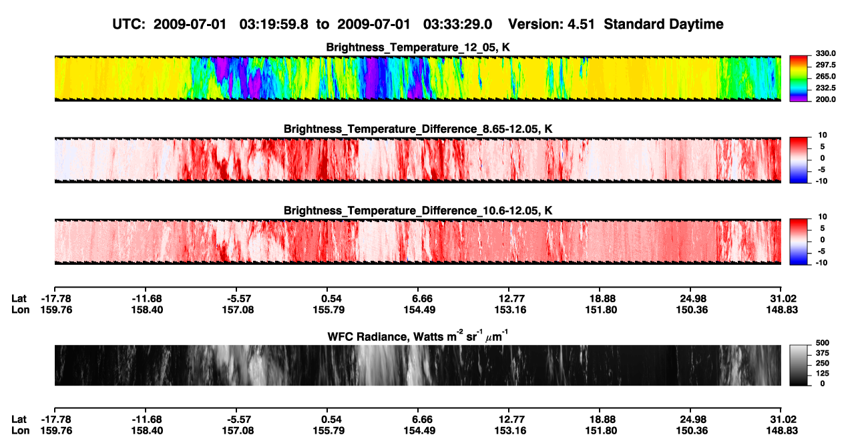Click the Brightness Temperature 12.05 image strip
The height and width of the screenshot is (445, 868).
pyautogui.click(x=417, y=78)
